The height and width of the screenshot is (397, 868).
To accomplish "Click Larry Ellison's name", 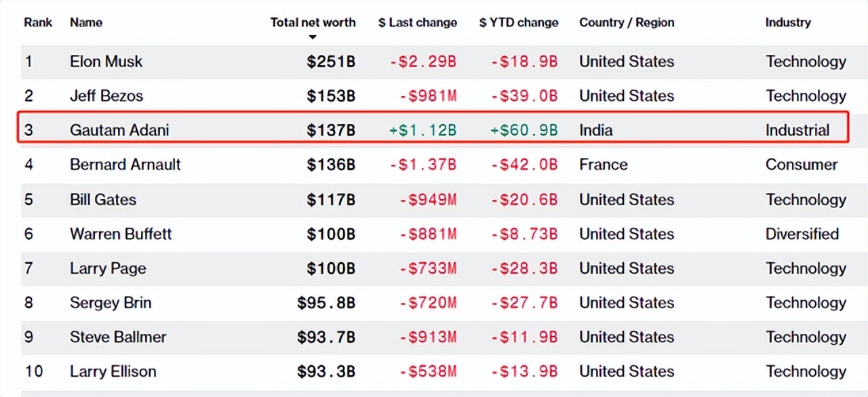I will 113,372.
